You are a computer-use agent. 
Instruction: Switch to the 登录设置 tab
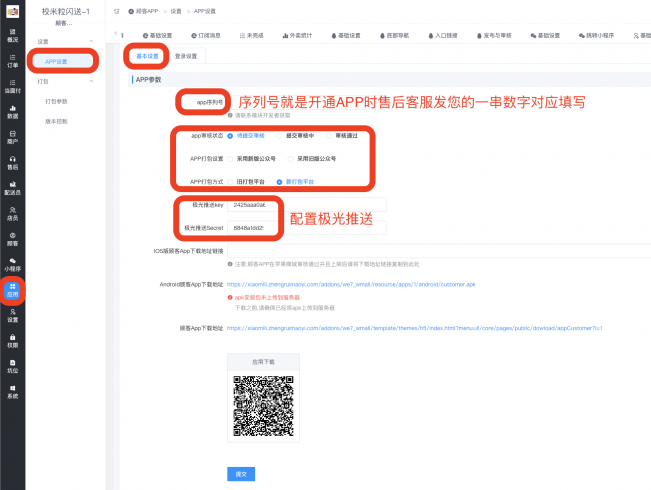185,56
